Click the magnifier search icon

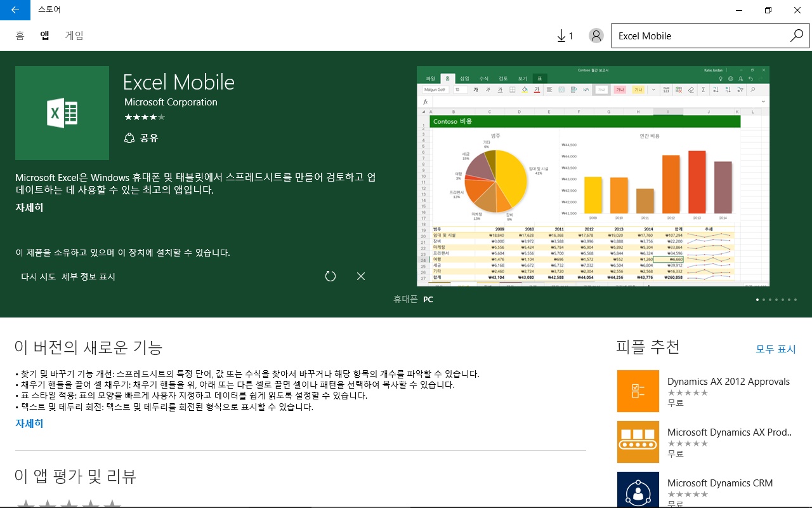pos(796,36)
